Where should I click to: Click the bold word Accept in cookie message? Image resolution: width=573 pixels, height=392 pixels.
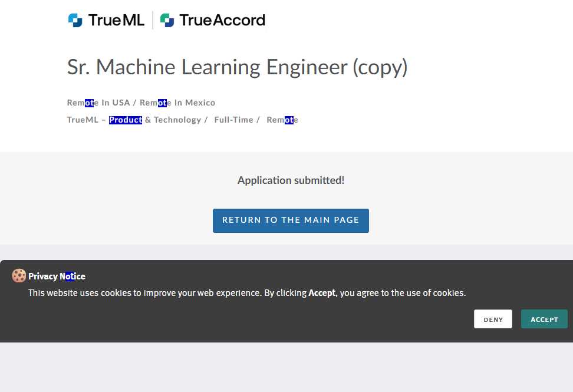click(x=322, y=293)
